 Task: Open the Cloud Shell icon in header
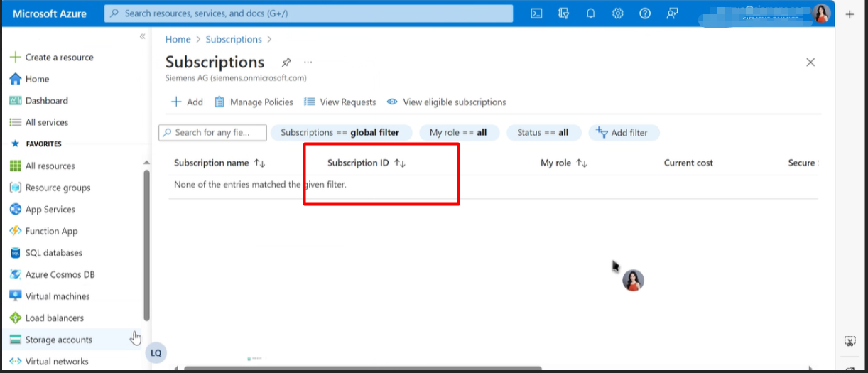point(537,13)
